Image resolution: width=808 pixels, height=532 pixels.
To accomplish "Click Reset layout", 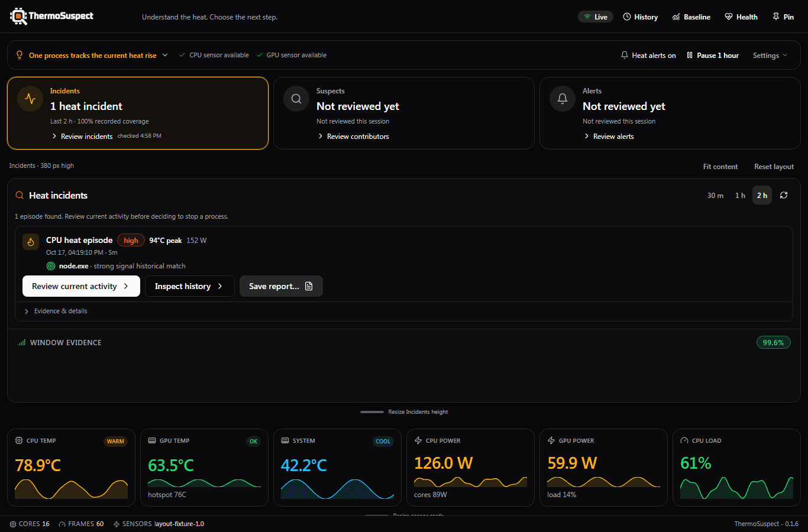I will pos(774,167).
